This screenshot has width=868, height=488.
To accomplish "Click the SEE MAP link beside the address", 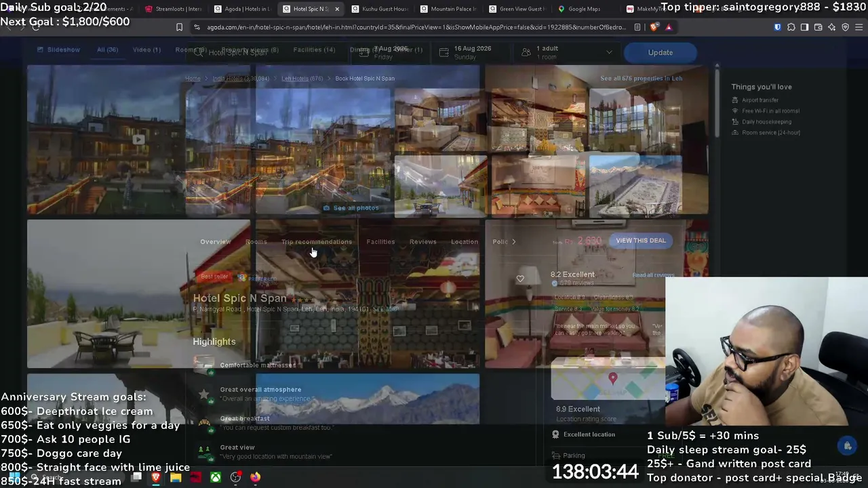I will [x=386, y=309].
